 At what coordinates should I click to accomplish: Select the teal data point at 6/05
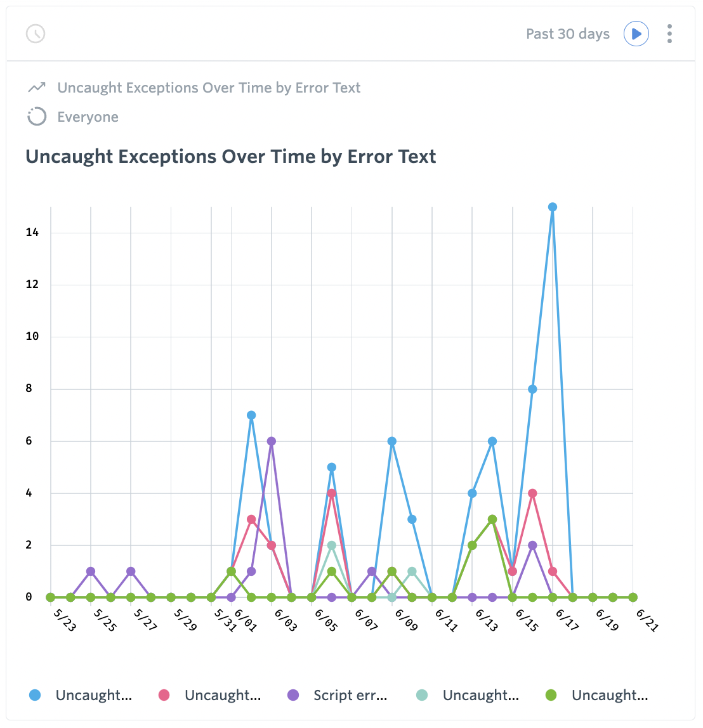[x=332, y=543]
